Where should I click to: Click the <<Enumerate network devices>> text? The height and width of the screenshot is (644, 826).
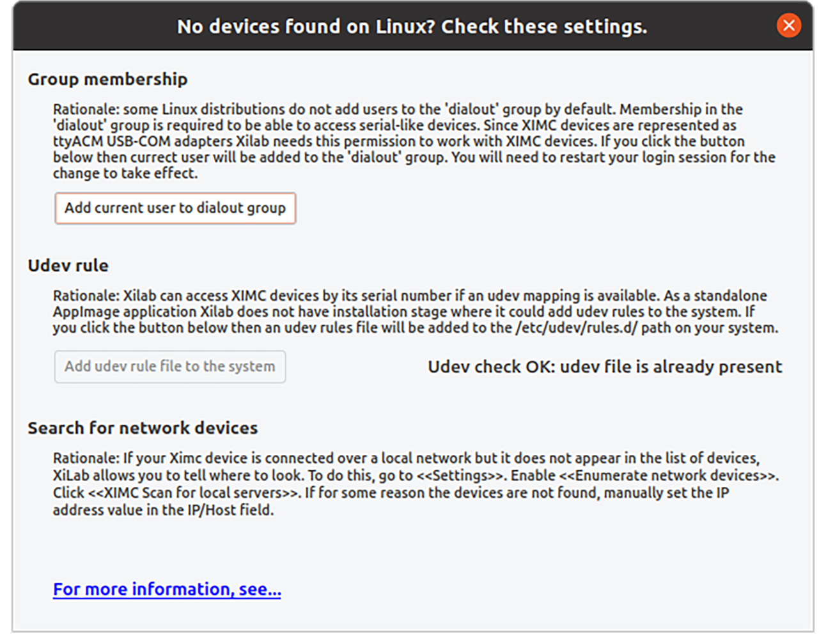[668, 476]
